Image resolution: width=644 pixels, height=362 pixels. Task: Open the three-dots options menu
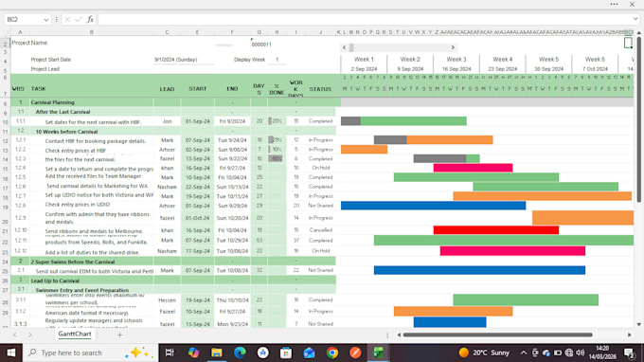(614, 4)
